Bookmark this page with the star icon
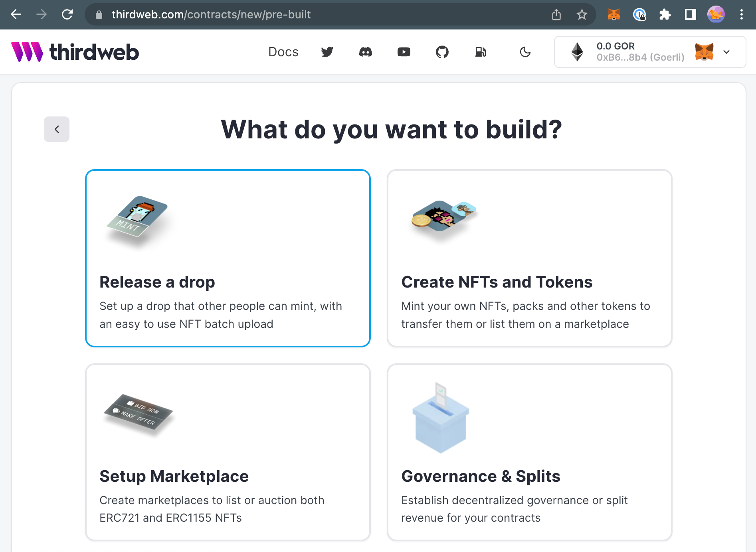This screenshot has width=756, height=552. point(582,14)
